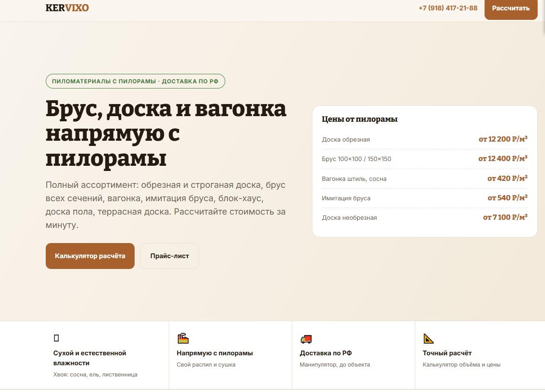
Task: Click the Доска необрезная label
Action: [350, 218]
